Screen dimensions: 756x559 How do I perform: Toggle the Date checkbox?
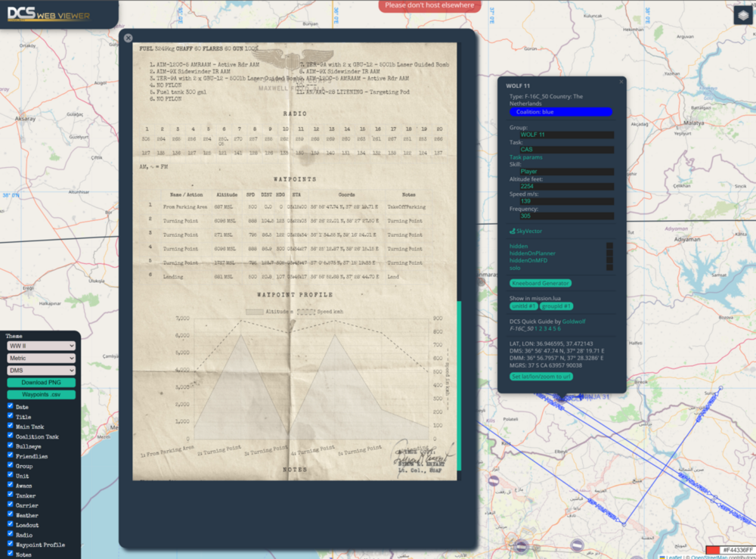click(x=10, y=405)
